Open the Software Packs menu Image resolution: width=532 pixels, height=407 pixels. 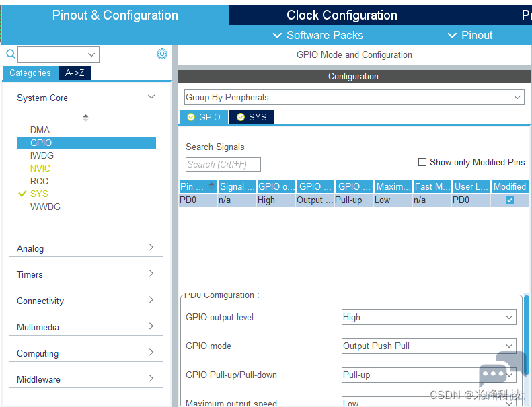[318, 35]
